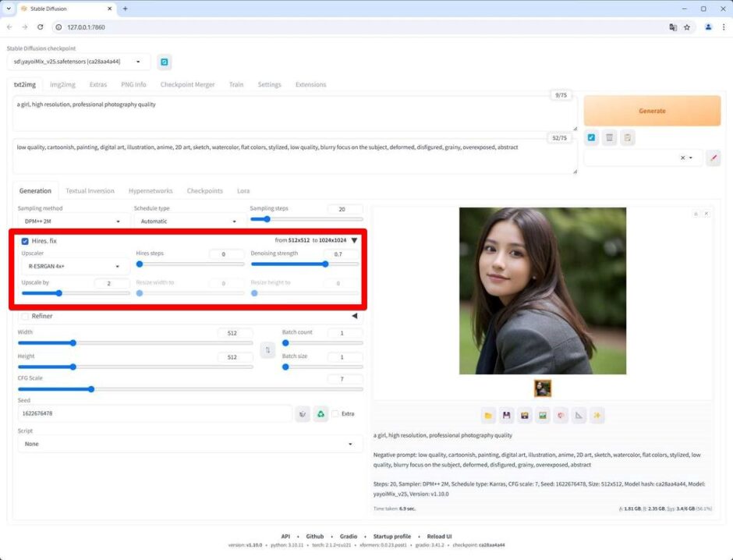Open the Script dropdown set to None
This screenshot has height=560, width=733.
coord(187,443)
